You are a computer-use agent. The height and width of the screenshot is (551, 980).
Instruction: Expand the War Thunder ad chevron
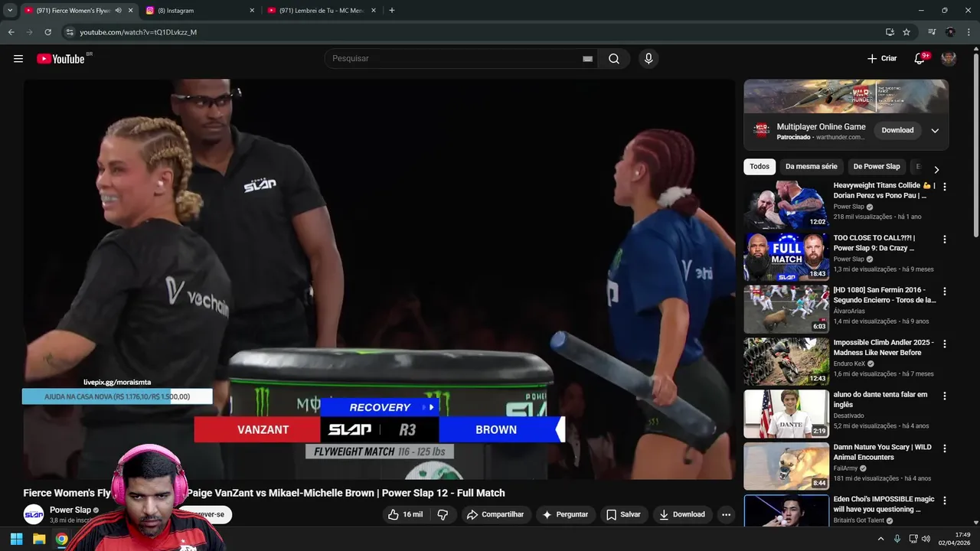pos(935,131)
